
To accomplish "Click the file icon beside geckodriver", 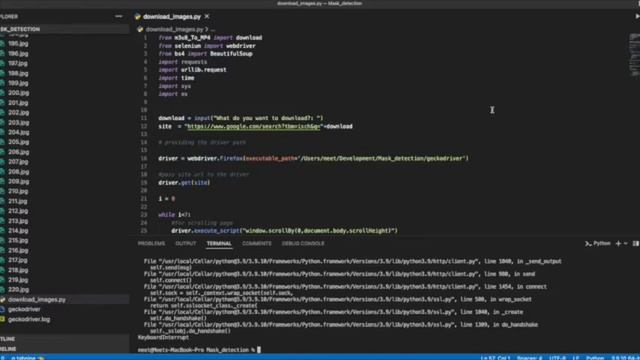I will click(2, 309).
